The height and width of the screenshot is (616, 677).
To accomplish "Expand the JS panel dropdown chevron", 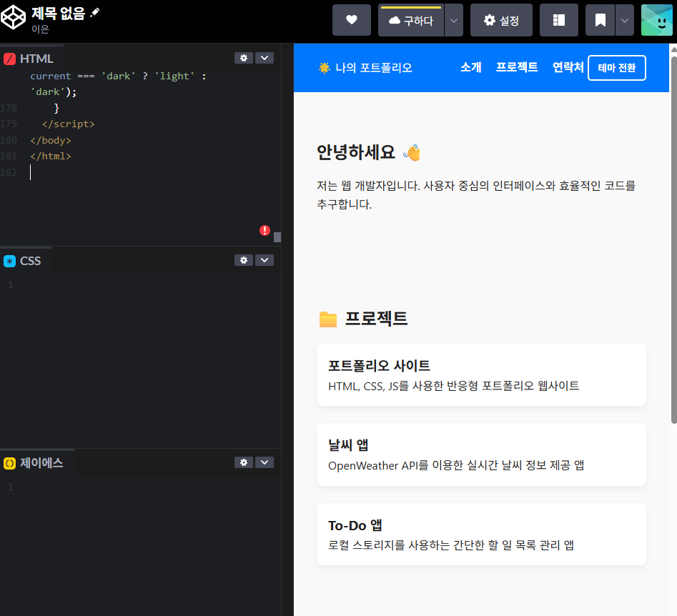I will tap(265, 462).
